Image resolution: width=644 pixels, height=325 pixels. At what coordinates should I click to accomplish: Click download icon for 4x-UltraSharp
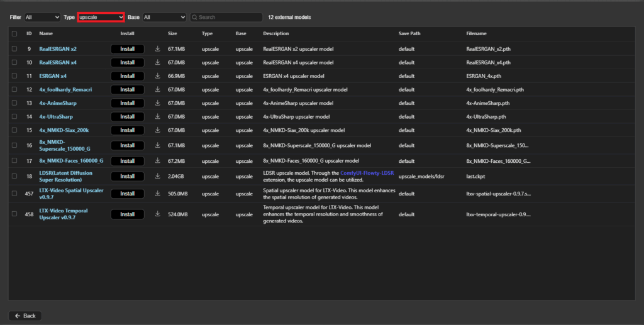[x=157, y=116]
